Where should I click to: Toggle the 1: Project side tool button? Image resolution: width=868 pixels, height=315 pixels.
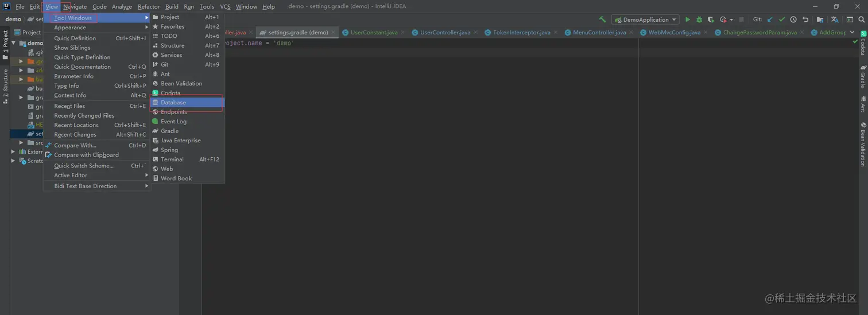click(5, 44)
